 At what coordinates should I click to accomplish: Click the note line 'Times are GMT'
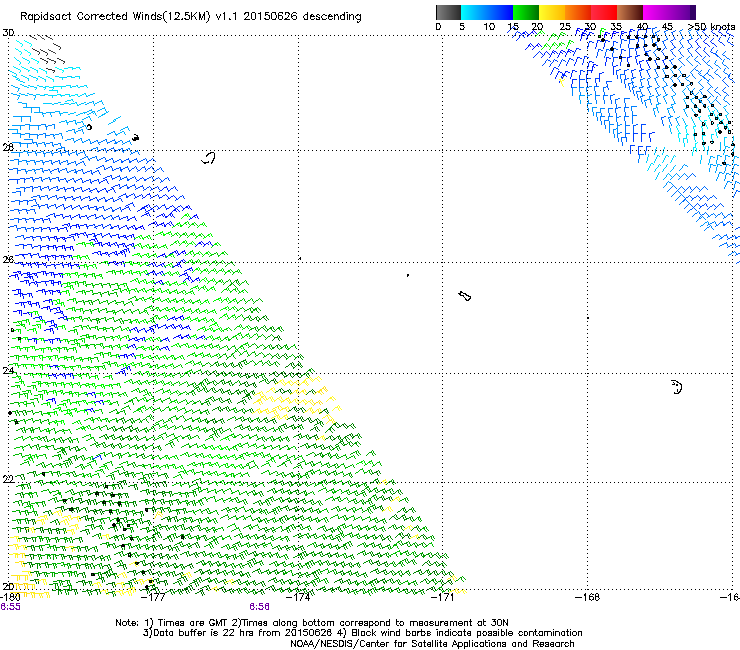[x=192, y=623]
